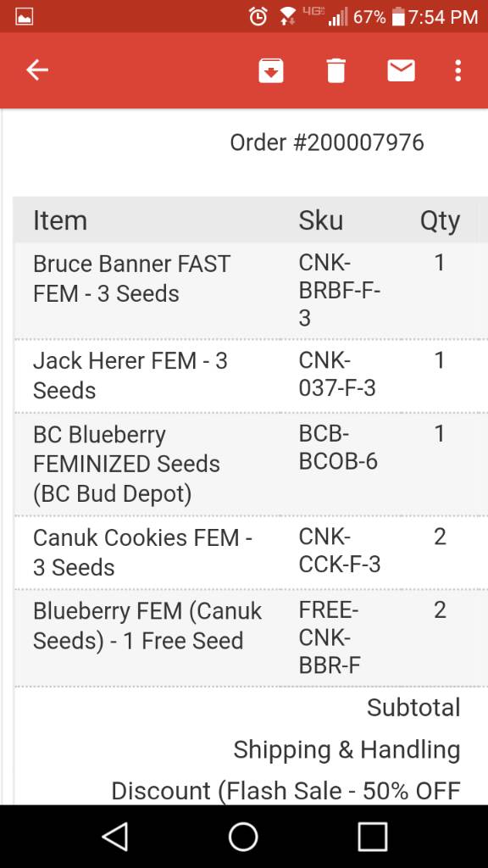Archive this email with the archive icon
The image size is (488, 868).
[271, 71]
